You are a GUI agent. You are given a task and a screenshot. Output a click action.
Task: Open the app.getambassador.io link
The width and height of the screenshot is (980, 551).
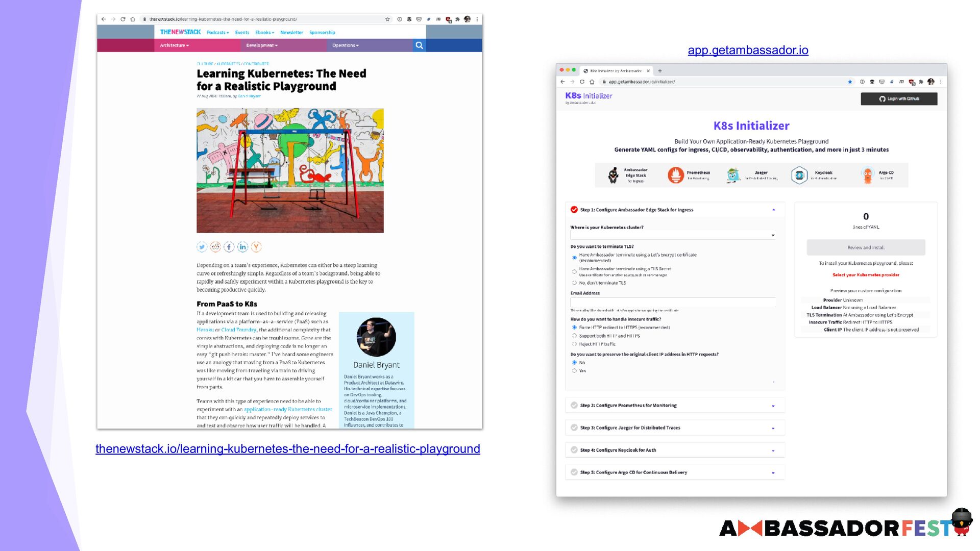click(x=748, y=50)
